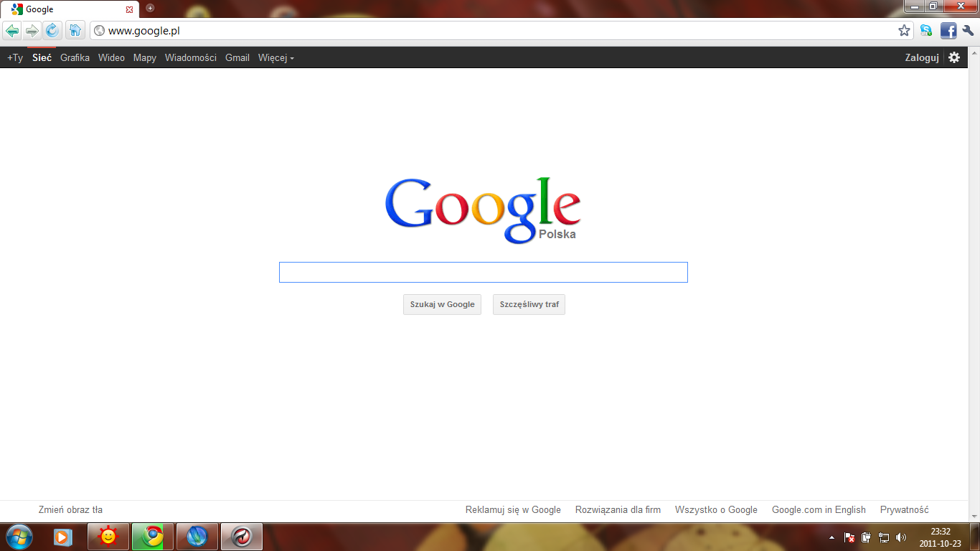980x551 pixels.
Task: Open Rozwiązania dla firm link
Action: [x=618, y=510]
